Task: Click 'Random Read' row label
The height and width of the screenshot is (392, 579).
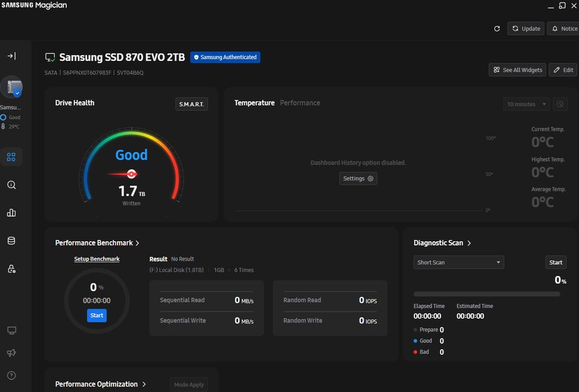Action: coord(302,300)
